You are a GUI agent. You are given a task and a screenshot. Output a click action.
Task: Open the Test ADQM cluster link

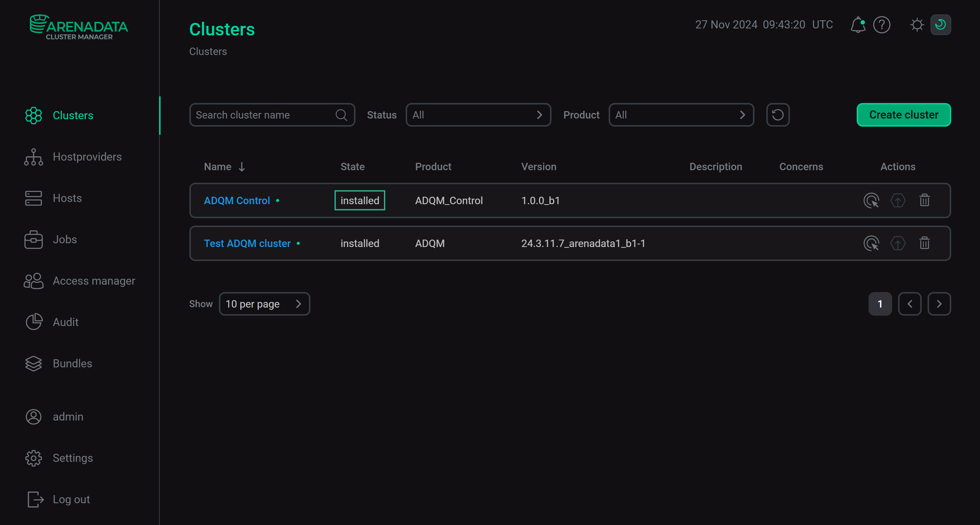[x=247, y=243]
